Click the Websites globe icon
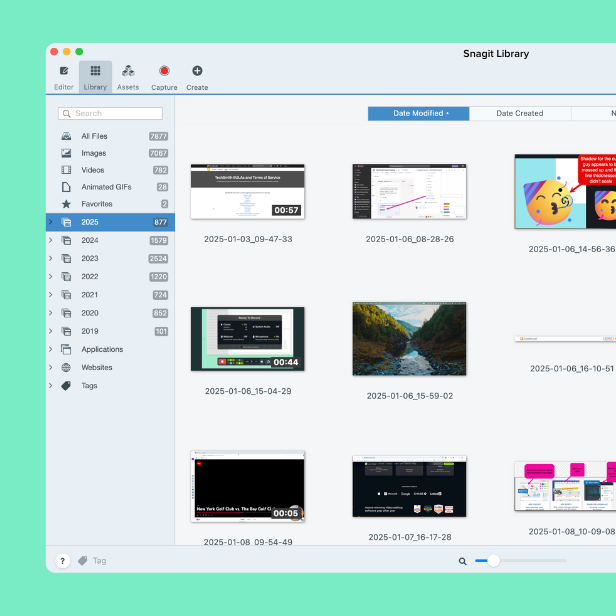 [66, 367]
